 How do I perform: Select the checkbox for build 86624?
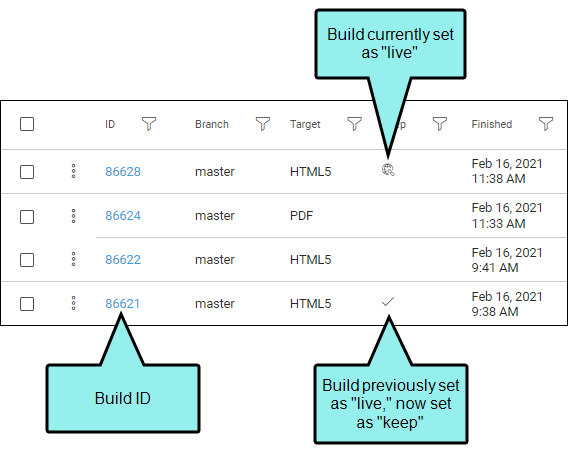click(x=27, y=217)
